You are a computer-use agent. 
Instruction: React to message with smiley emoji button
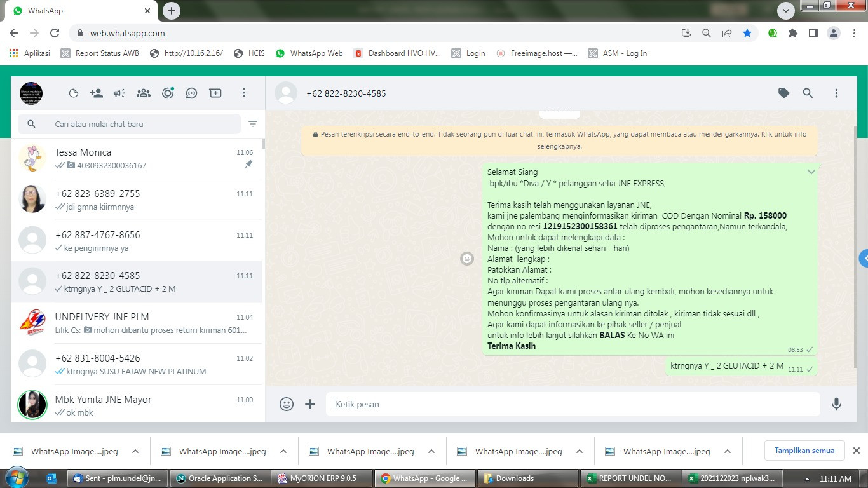(x=467, y=259)
